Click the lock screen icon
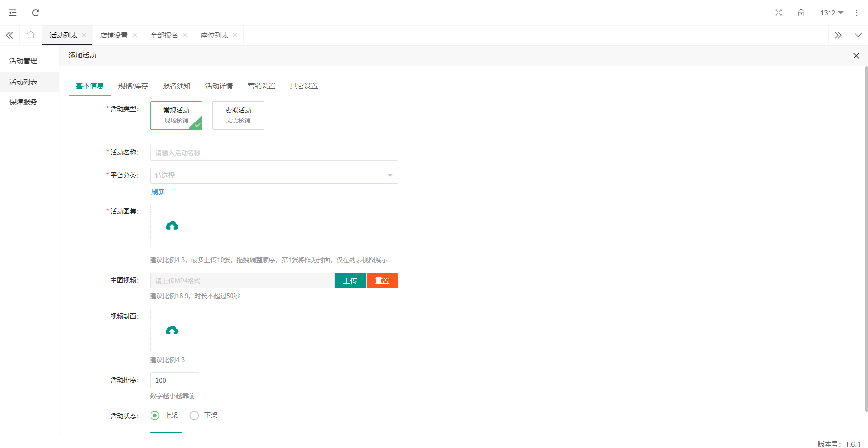The height and width of the screenshot is (448, 868). coord(801,13)
